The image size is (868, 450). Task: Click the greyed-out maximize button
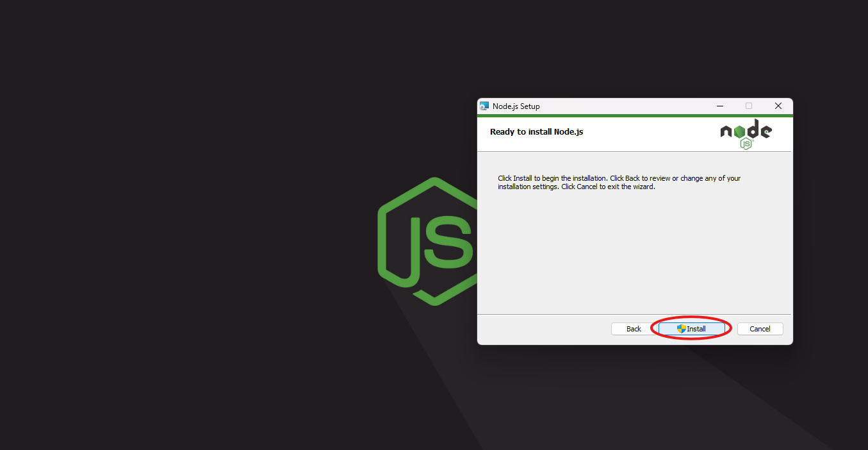click(748, 106)
